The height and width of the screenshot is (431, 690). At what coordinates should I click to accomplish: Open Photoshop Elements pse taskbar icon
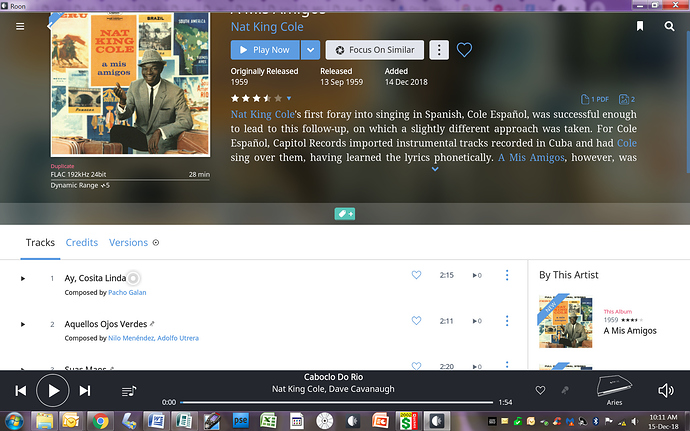(x=240, y=421)
